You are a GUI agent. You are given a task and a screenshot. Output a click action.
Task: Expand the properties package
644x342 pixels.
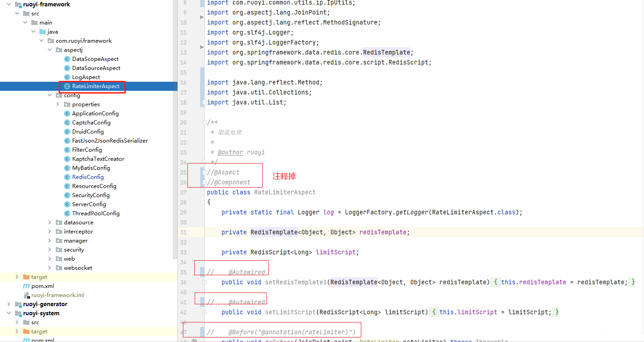[58, 104]
